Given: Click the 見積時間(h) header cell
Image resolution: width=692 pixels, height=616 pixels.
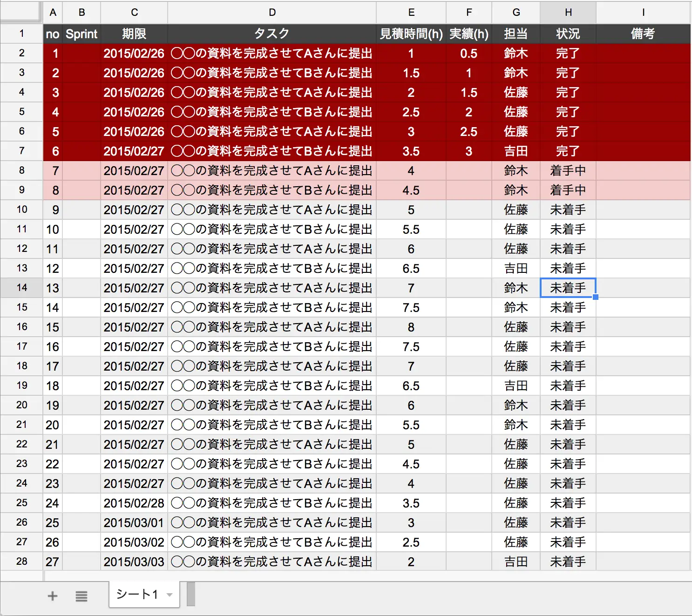Looking at the screenshot, I should (x=411, y=34).
